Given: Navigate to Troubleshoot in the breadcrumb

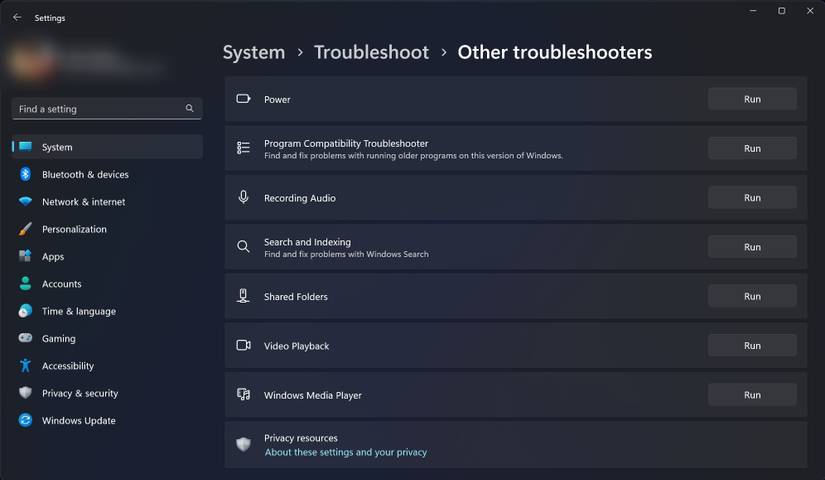Looking at the screenshot, I should (371, 52).
